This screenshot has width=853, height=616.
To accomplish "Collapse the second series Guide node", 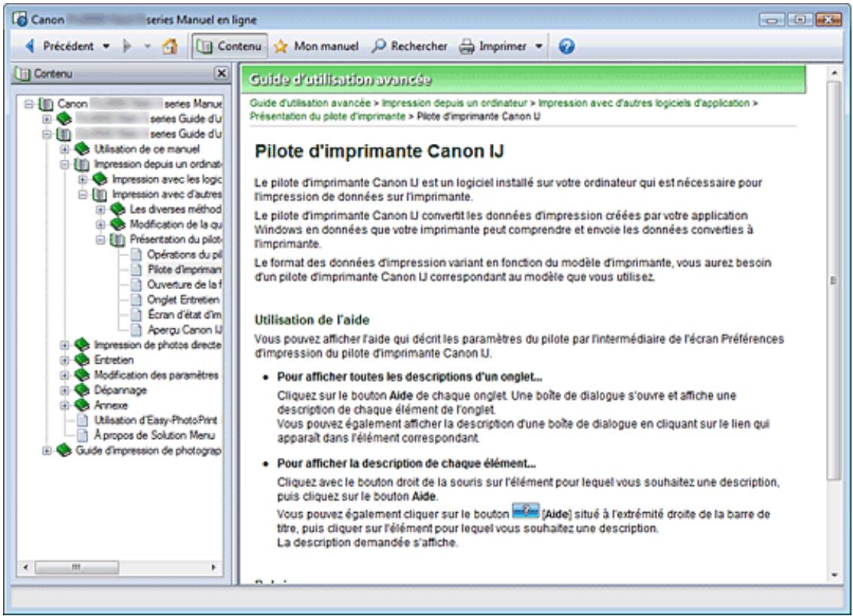I will tap(47, 134).
